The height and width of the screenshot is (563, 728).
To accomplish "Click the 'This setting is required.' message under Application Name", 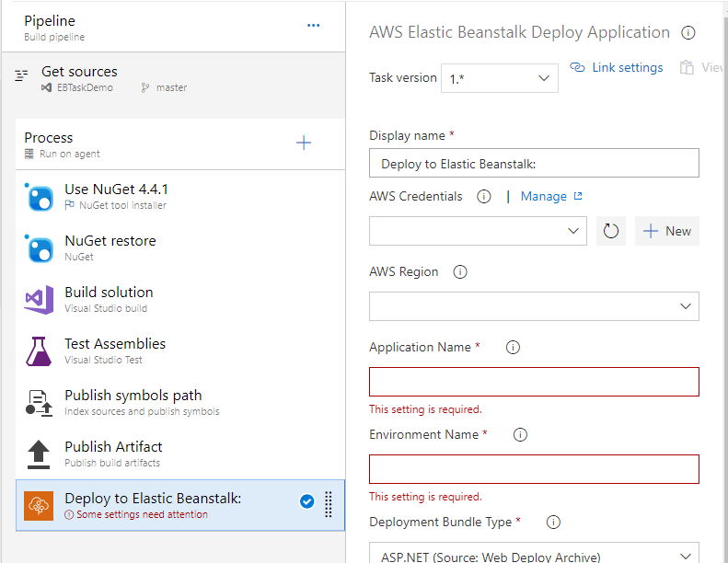I will point(425,409).
